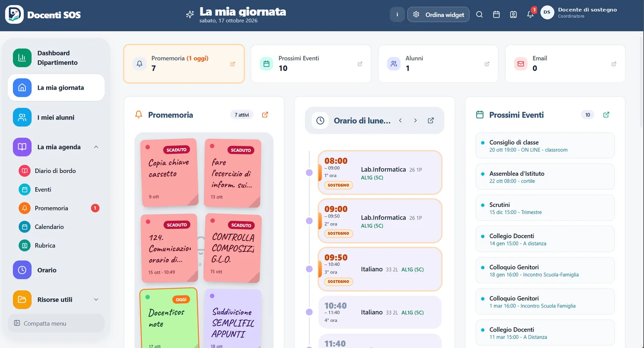Go to next day in Orario

point(415,120)
